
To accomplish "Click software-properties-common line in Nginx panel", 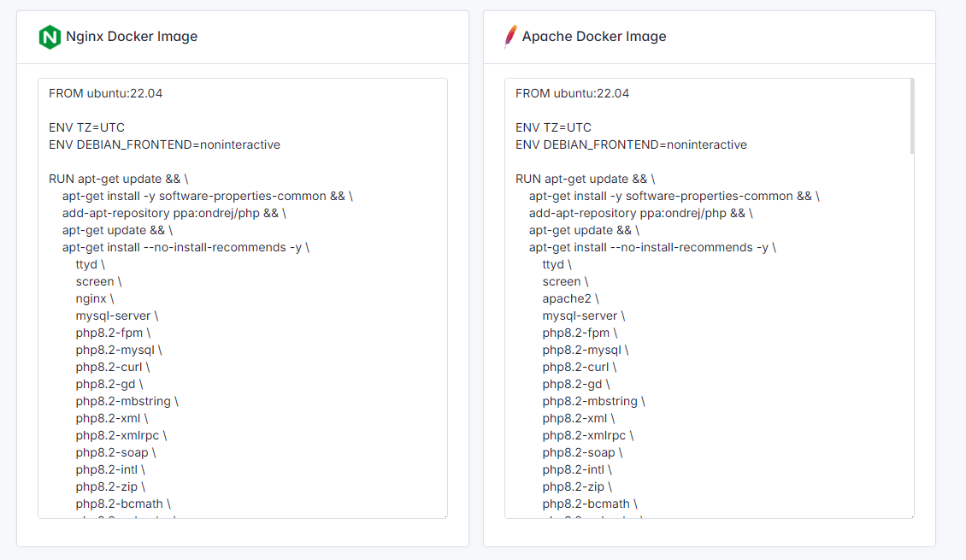I will pos(208,196).
